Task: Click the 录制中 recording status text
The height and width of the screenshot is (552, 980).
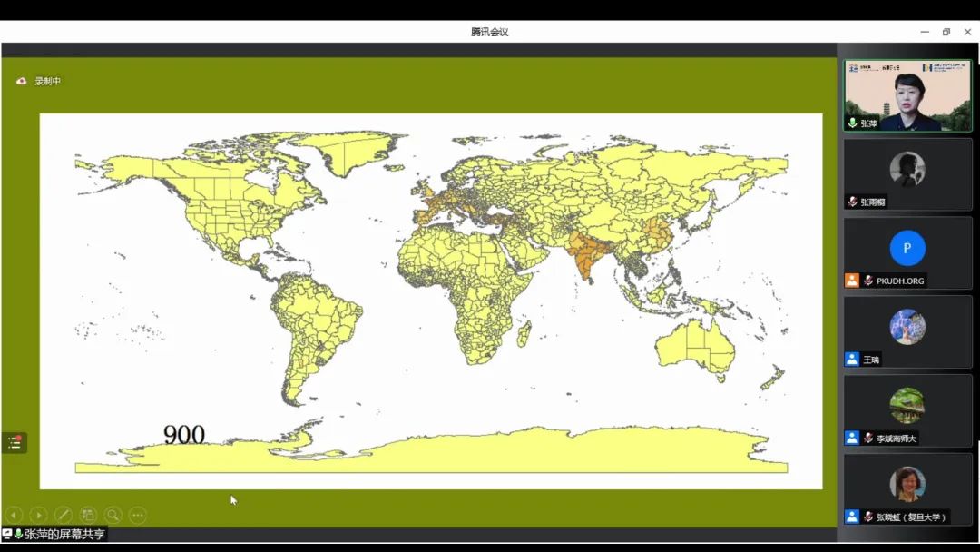Action: [48, 81]
